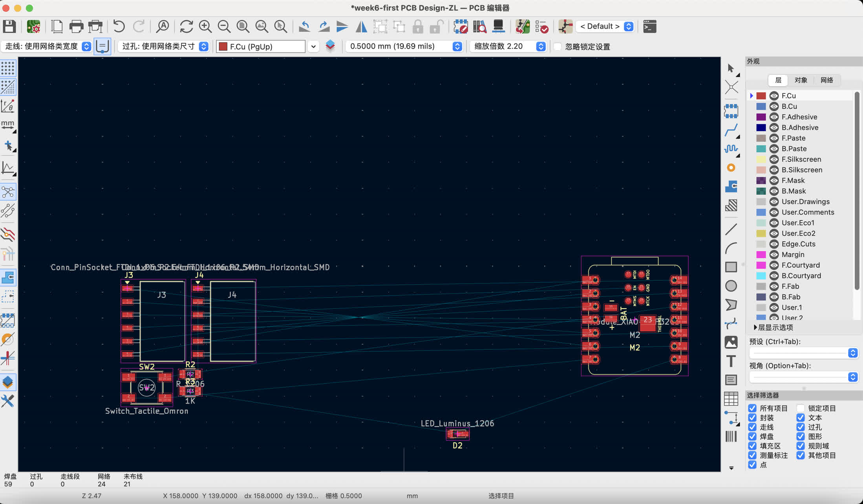This screenshot has width=863, height=504.
Task: Select the Draw rectangle tool
Action: (731, 267)
